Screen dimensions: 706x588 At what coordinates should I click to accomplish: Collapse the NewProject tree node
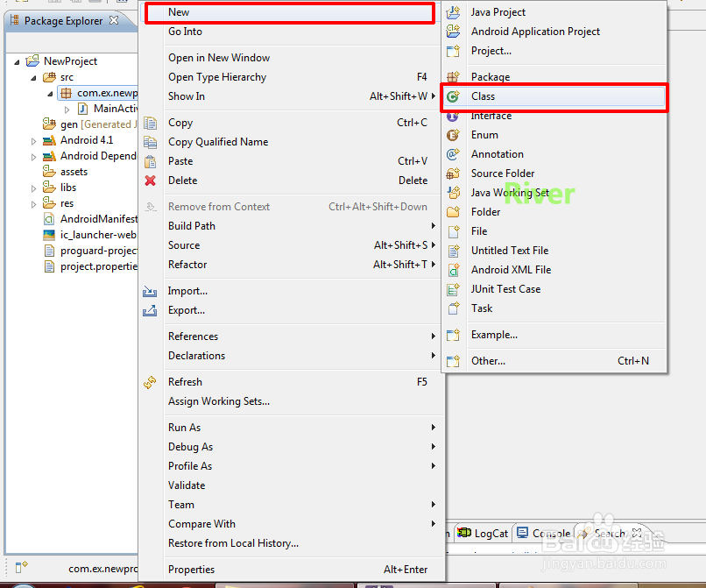[17, 61]
